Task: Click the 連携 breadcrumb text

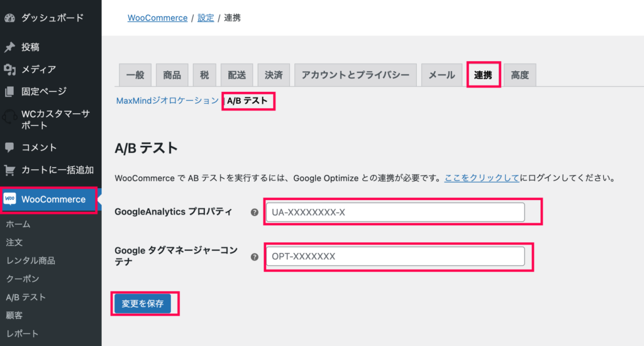Action: tap(233, 18)
